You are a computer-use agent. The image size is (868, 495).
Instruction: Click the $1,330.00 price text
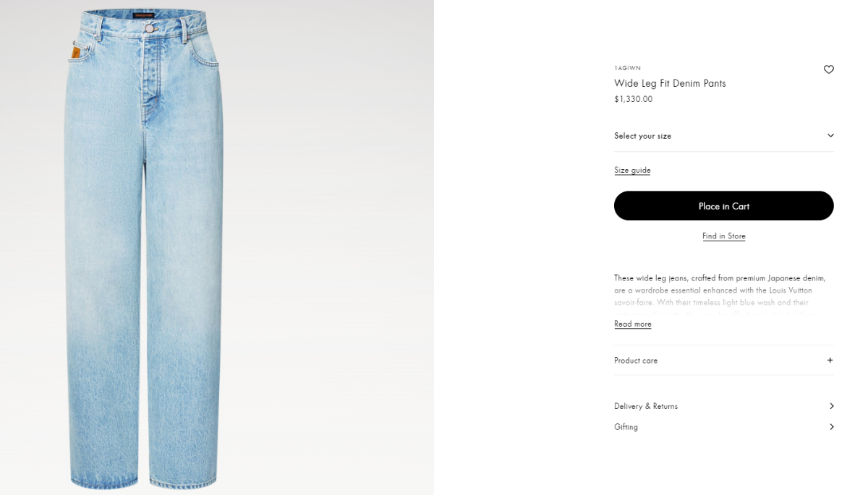[633, 99]
